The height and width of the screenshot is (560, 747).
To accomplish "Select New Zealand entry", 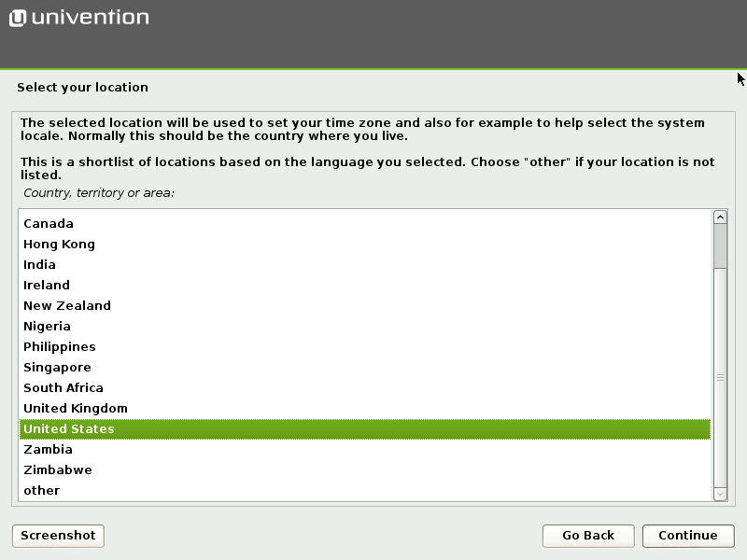I will [x=67, y=306].
